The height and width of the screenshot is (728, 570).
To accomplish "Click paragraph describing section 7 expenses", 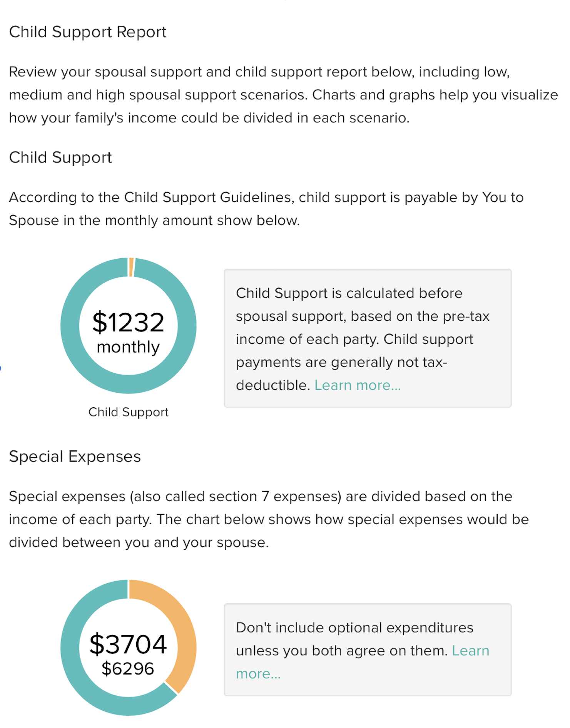I will tap(269, 519).
